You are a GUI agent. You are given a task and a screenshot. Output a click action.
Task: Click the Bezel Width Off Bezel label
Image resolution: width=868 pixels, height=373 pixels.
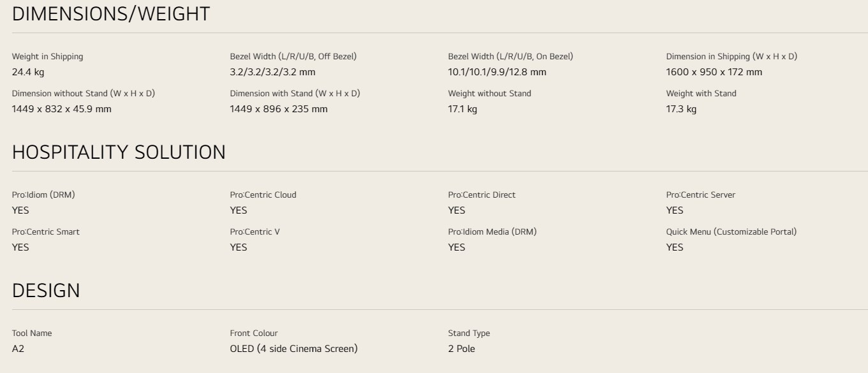point(293,56)
